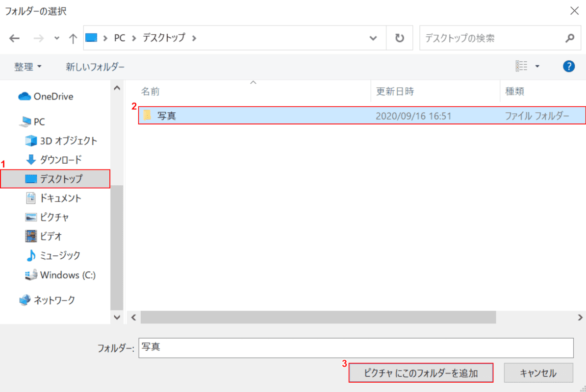The height and width of the screenshot is (392, 586).
Task: Open ダウンロード in the sidebar
Action: (61, 160)
